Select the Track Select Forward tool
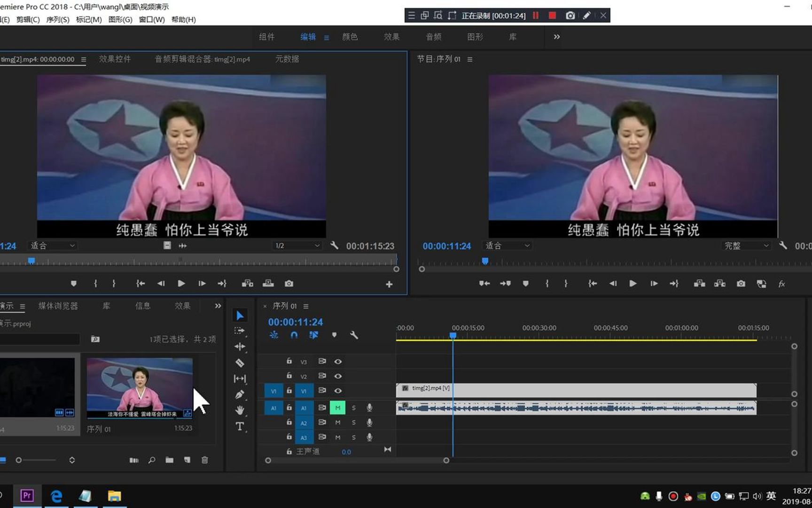 240,331
